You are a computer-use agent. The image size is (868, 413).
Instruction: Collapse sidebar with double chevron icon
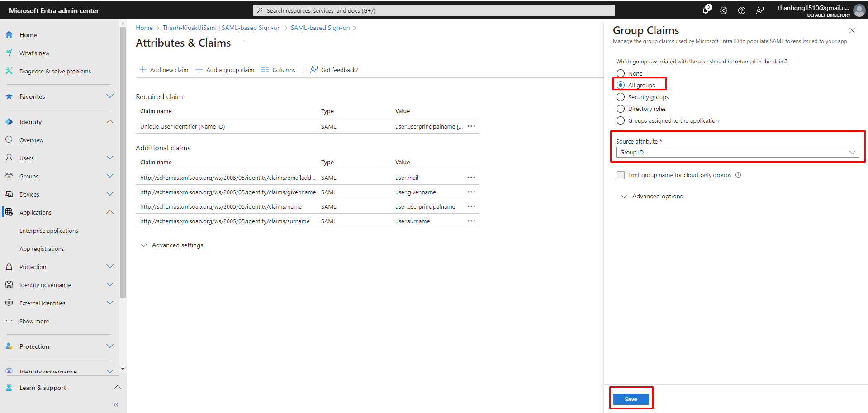pyautogui.click(x=116, y=405)
